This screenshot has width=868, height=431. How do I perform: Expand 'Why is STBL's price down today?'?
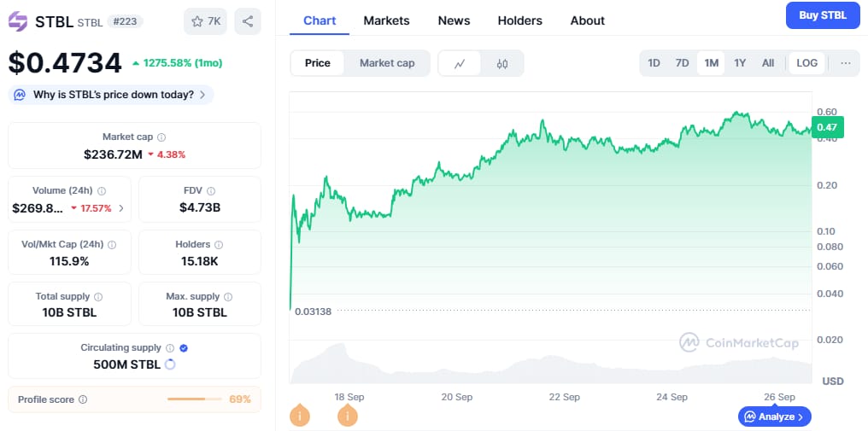[113, 95]
